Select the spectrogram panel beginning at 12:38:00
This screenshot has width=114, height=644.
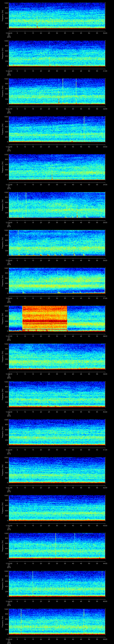[57, 356]
